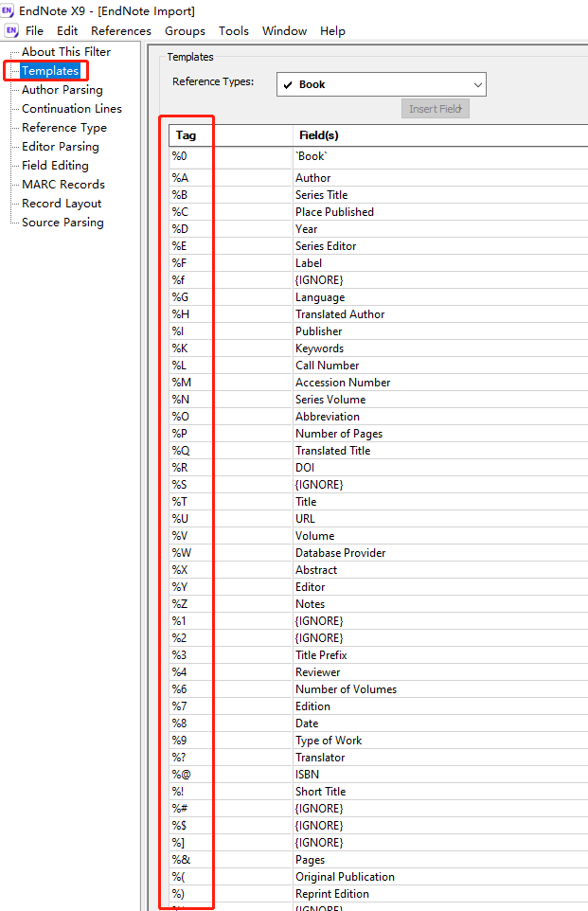
Task: Click the Database Provider field cell
Action: pos(440,552)
